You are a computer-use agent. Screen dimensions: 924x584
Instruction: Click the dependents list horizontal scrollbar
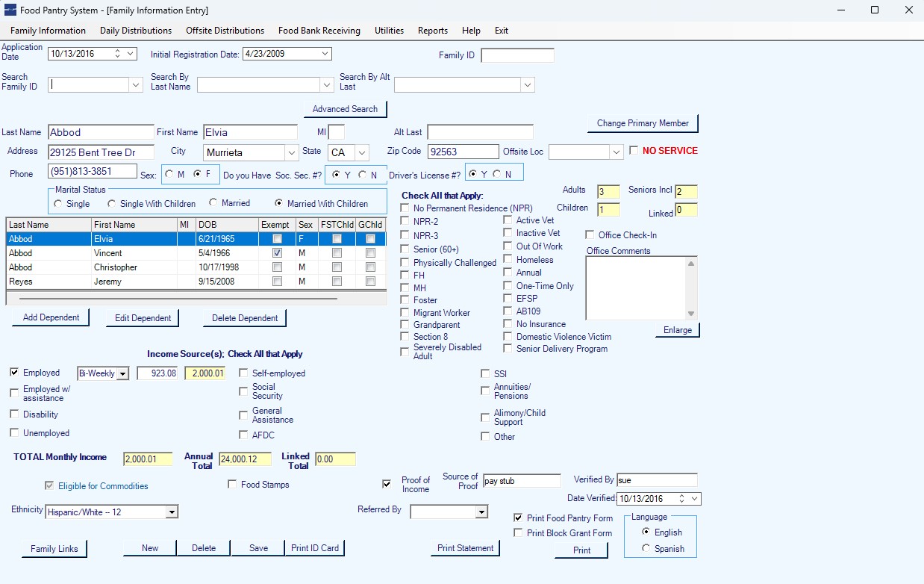pos(178,299)
